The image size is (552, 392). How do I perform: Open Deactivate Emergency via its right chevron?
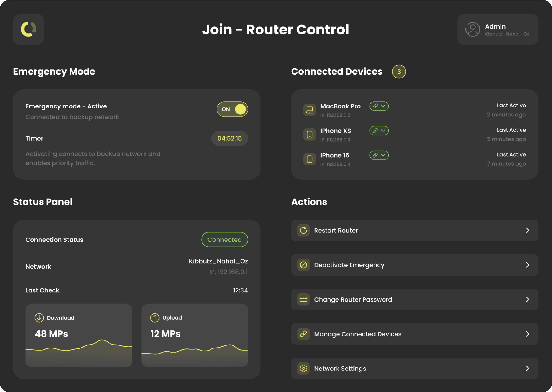528,265
